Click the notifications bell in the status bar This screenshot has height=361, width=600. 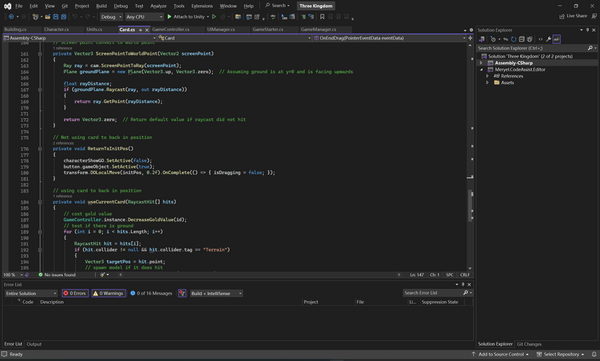pos(594,354)
